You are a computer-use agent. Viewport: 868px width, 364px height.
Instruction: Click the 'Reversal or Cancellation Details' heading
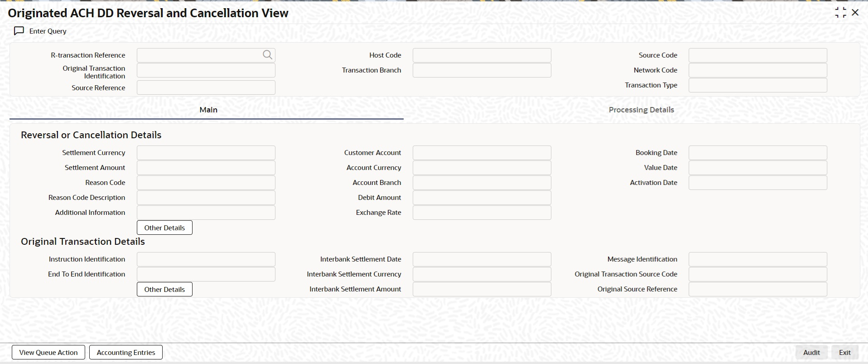pyautogui.click(x=91, y=135)
